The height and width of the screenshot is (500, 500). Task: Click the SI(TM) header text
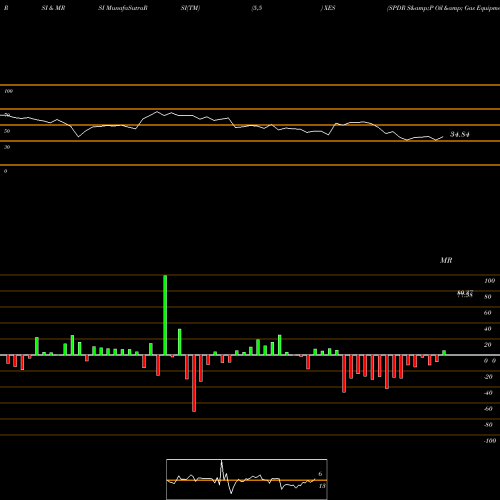coord(190,8)
